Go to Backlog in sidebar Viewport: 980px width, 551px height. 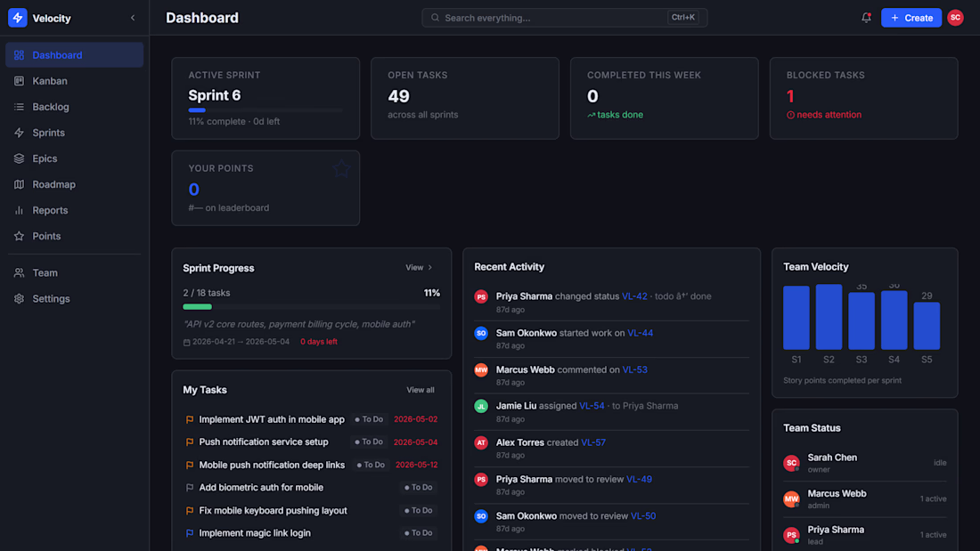pyautogui.click(x=74, y=107)
